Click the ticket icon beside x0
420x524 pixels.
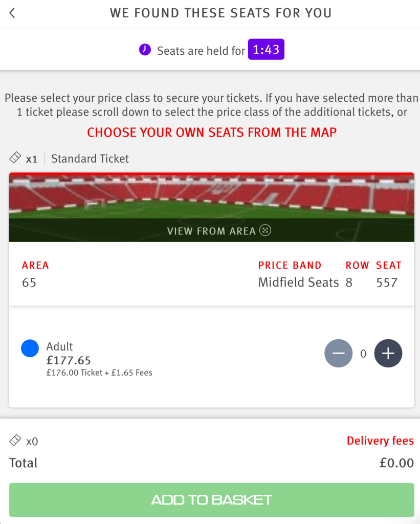[x=15, y=440]
